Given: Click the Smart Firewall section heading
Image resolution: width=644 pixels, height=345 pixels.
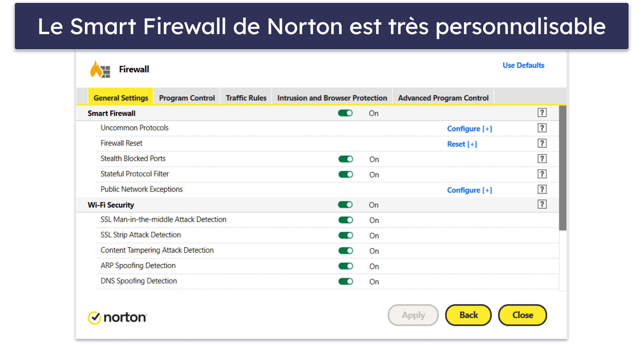Looking at the screenshot, I should pos(112,113).
